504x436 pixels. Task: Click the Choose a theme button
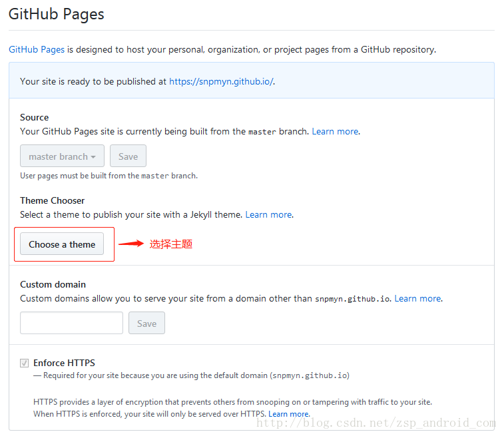click(x=62, y=244)
